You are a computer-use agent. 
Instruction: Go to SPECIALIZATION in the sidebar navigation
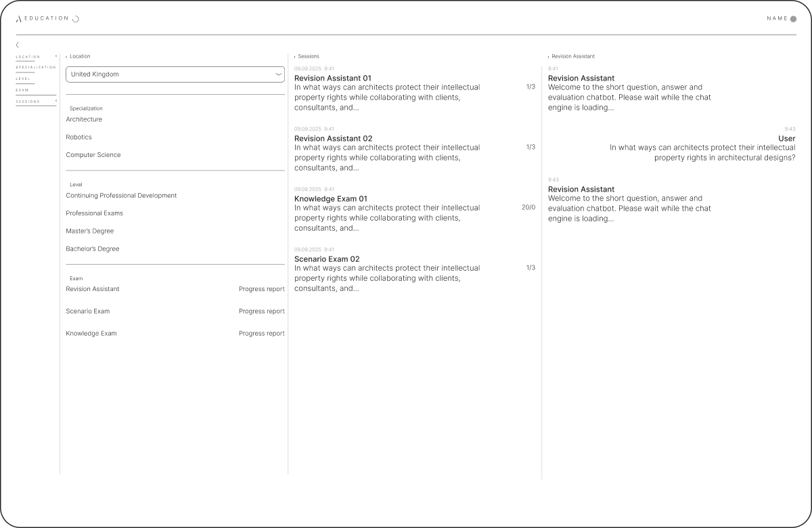[35, 68]
